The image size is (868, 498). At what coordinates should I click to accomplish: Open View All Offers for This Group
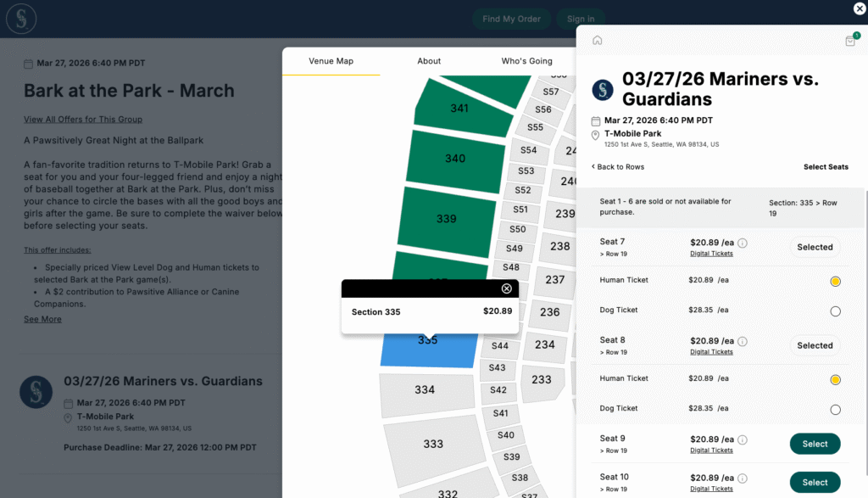pyautogui.click(x=83, y=120)
